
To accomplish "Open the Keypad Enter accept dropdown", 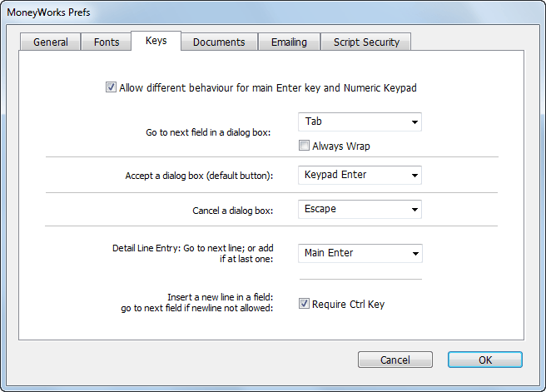I will 360,175.
